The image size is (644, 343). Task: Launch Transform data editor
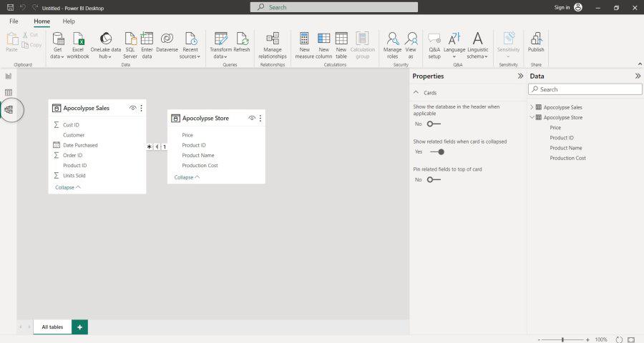221,45
